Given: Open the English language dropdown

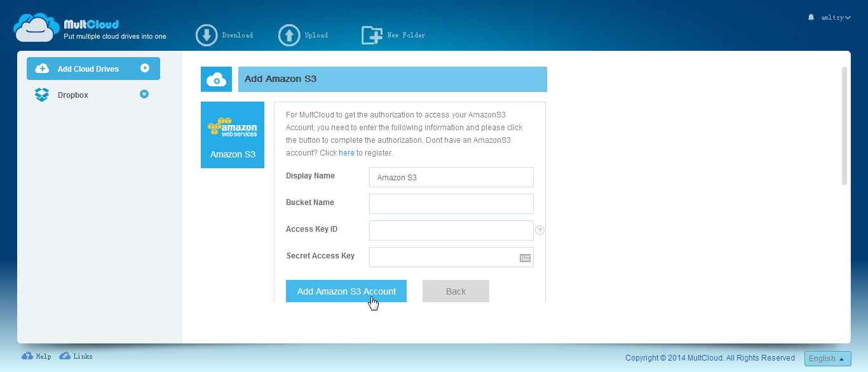Looking at the screenshot, I should [x=827, y=359].
